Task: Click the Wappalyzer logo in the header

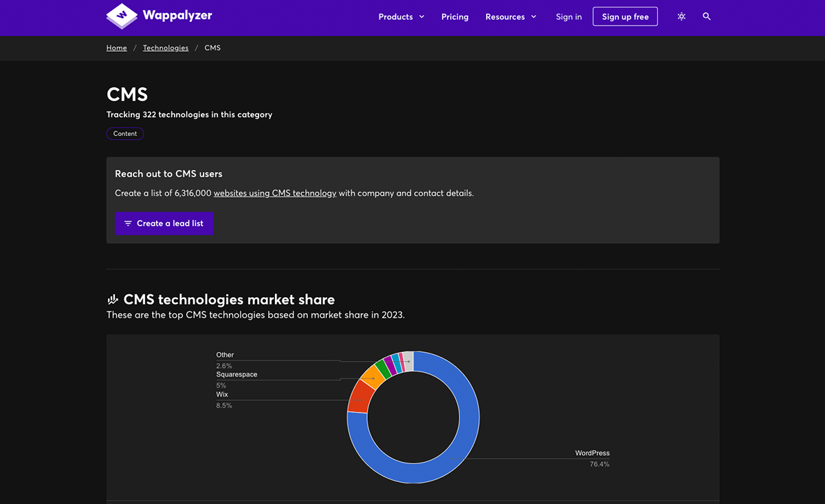Action: (x=159, y=16)
